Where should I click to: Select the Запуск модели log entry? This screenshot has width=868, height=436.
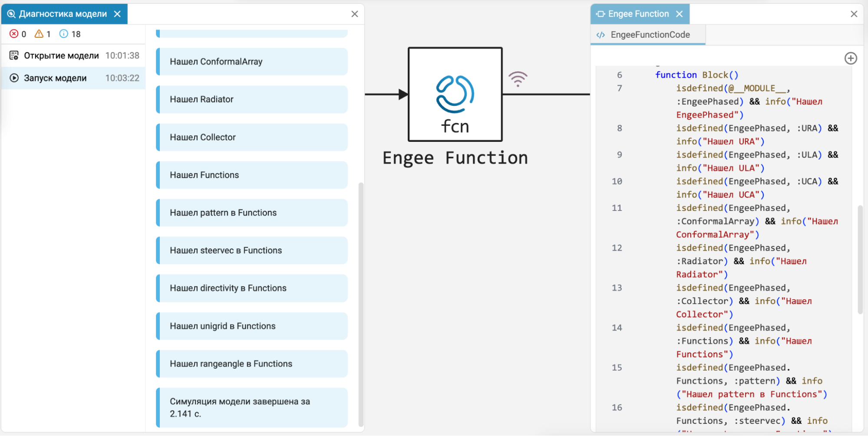74,78
